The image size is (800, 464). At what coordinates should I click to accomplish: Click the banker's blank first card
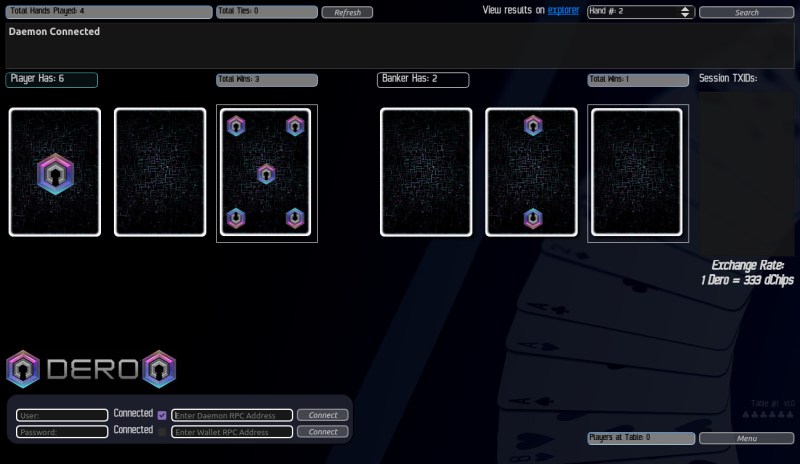tap(426, 172)
